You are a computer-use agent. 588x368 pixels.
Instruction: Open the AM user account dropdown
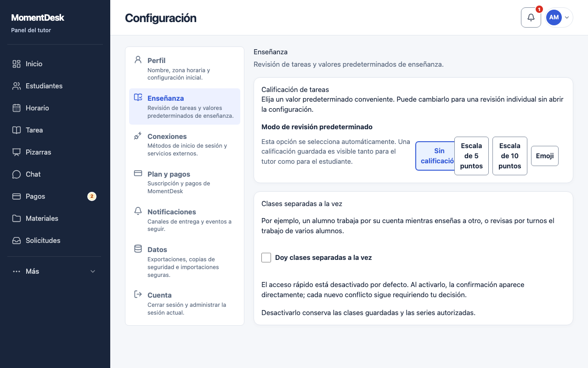coord(559,17)
